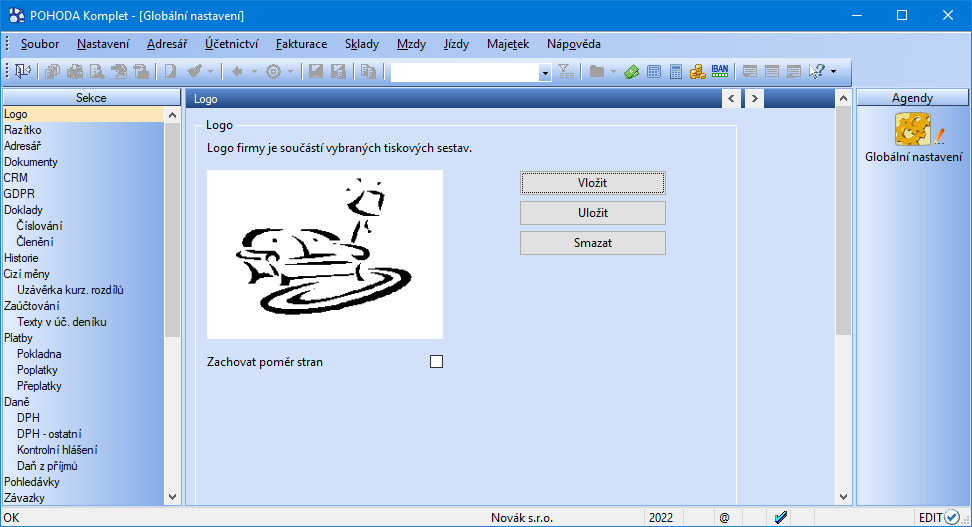Click the Logo panel scroll down arrow
Image resolution: width=972 pixels, height=527 pixels.
(843, 497)
